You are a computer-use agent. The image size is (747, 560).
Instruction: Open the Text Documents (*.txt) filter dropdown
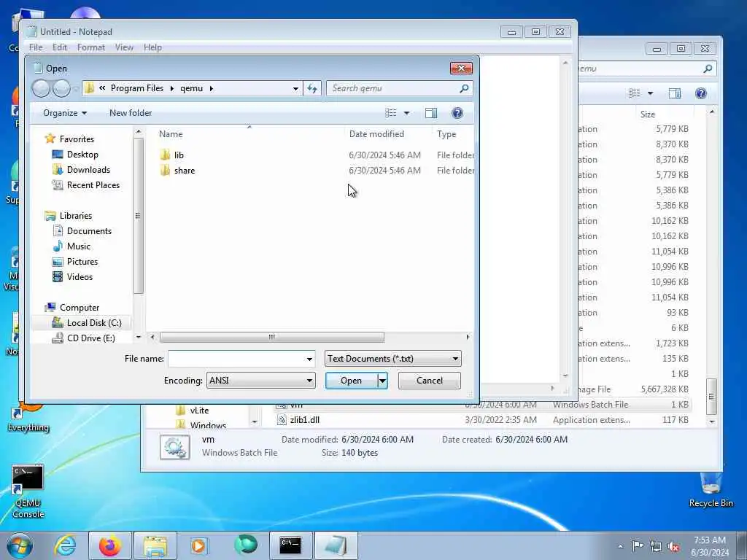[x=392, y=359]
